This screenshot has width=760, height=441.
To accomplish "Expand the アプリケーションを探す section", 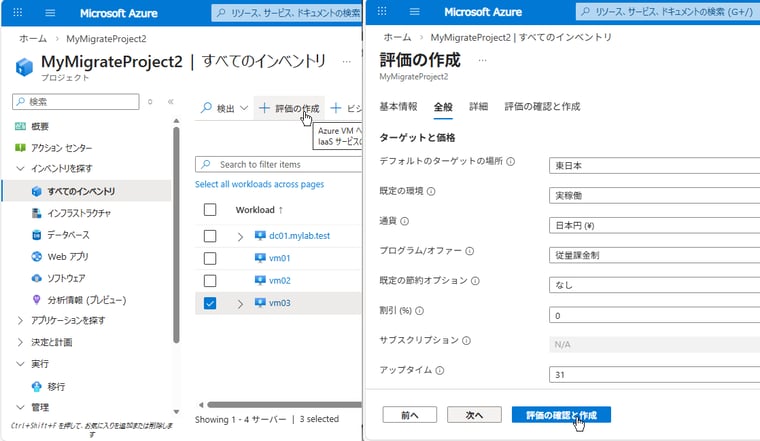I will (x=20, y=320).
